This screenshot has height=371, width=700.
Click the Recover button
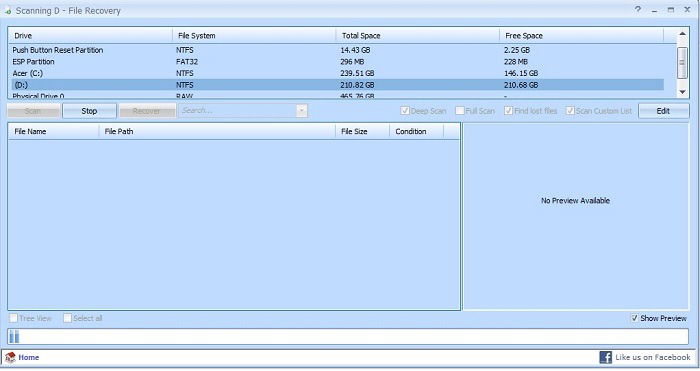coord(147,111)
